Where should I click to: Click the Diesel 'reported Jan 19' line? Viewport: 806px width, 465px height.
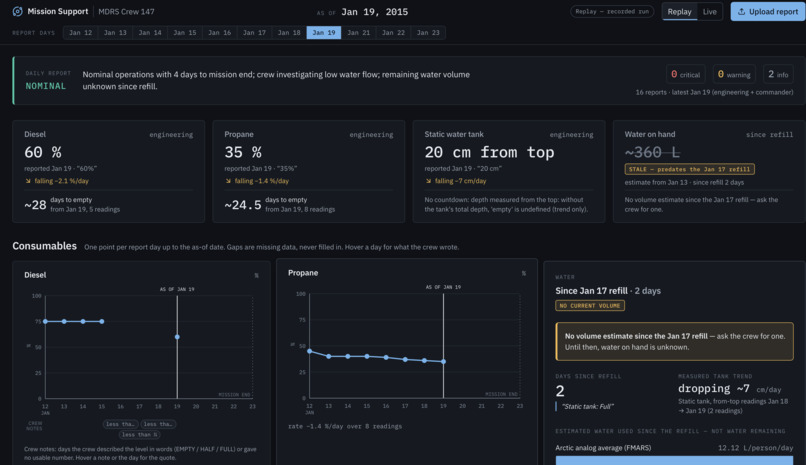click(x=61, y=169)
